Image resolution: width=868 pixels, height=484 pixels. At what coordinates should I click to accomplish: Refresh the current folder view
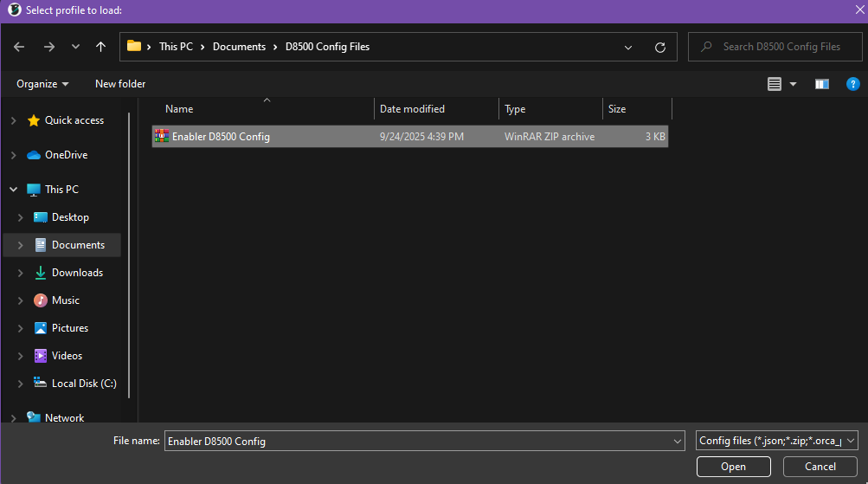[660, 47]
